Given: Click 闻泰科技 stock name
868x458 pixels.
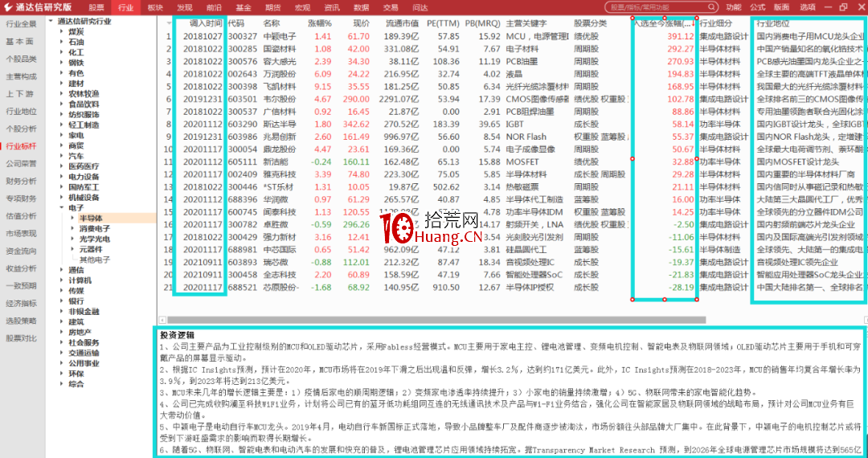Looking at the screenshot, I should [x=280, y=212].
